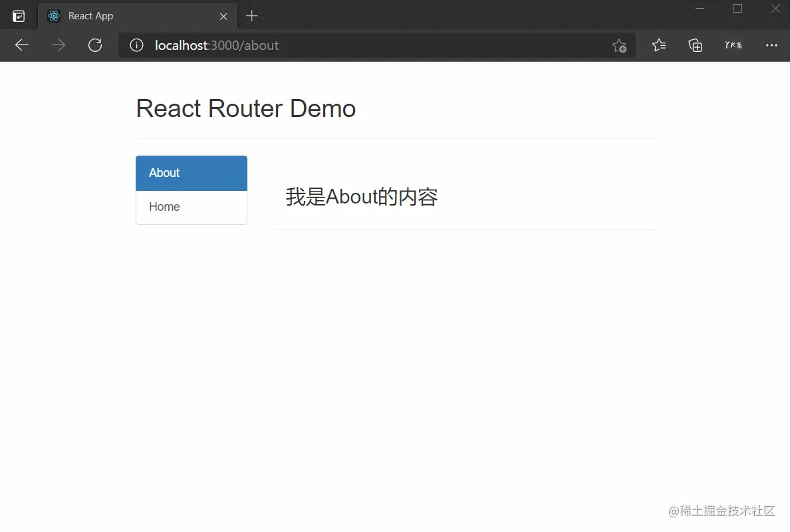Click the localhost:3000/about address field

tap(376, 45)
